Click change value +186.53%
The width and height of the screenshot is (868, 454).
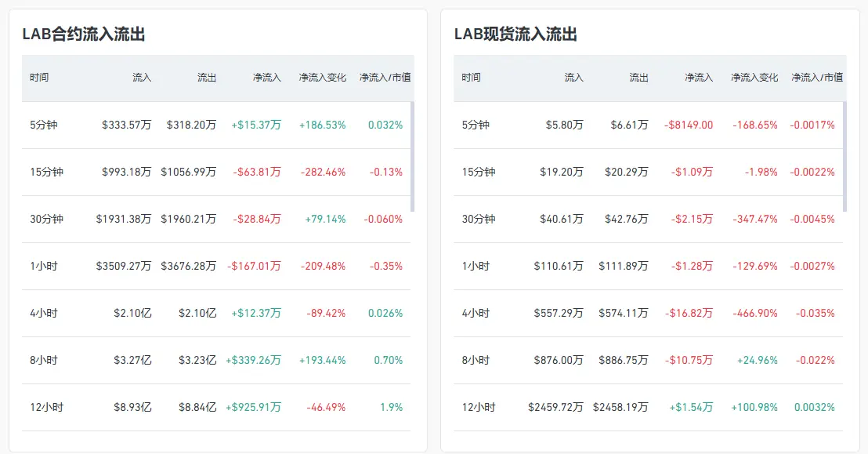tap(322, 125)
